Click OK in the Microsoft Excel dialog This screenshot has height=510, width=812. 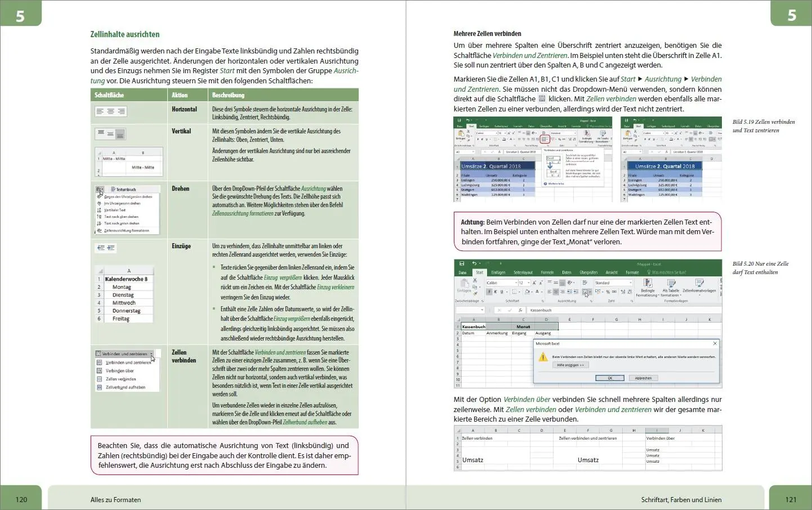click(609, 378)
